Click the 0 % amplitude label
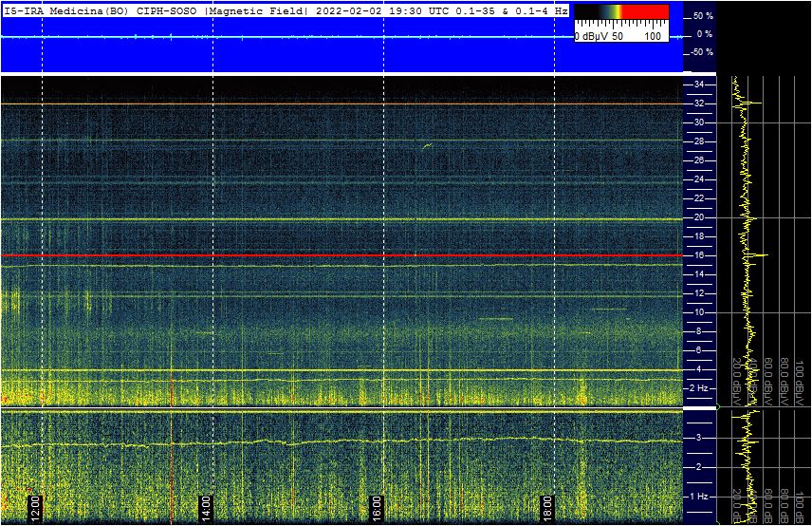The image size is (812, 526). [705, 34]
